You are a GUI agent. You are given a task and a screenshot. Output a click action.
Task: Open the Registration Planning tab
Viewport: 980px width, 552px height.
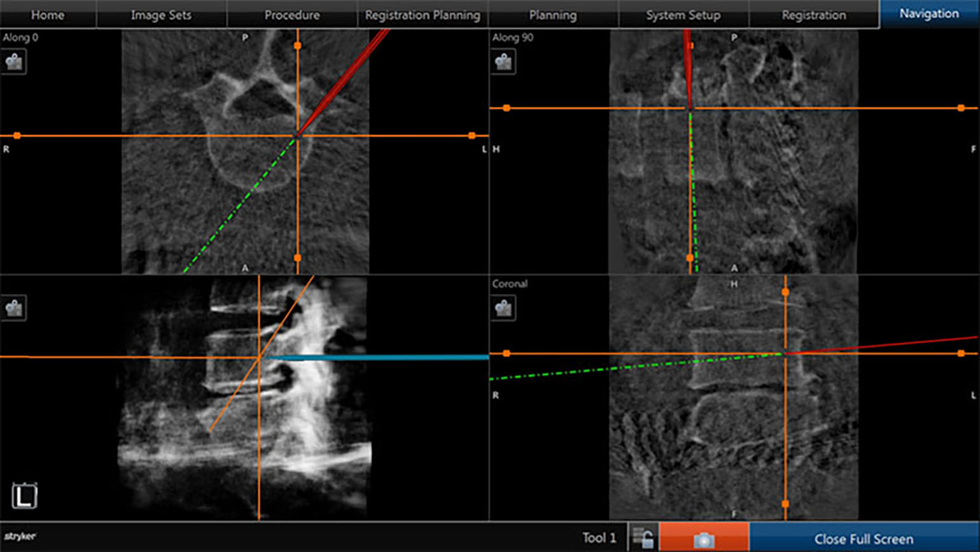coord(423,15)
